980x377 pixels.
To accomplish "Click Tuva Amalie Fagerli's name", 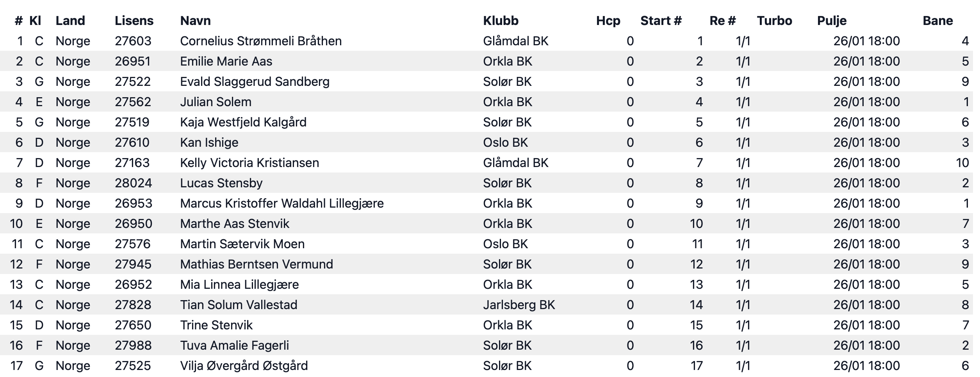I will pos(234,345).
